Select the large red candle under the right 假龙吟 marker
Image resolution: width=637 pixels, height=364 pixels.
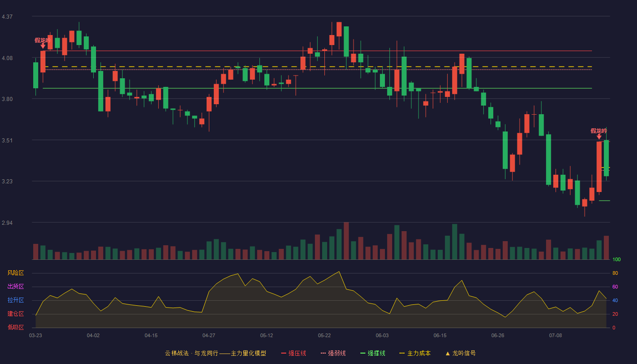click(x=599, y=167)
